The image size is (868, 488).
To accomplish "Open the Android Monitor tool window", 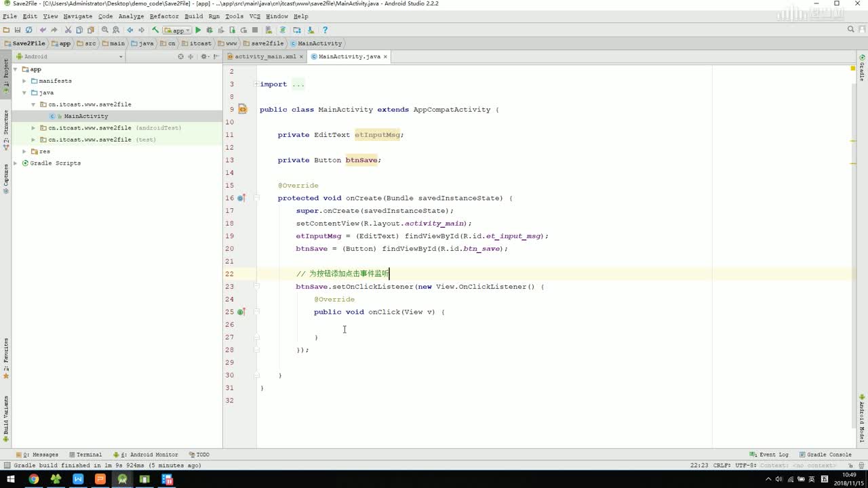I will (x=145, y=455).
